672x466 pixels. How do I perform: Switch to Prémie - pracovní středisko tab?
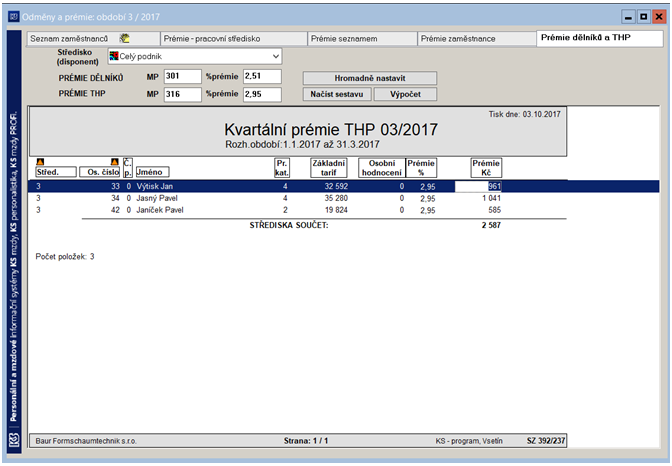(x=234, y=39)
